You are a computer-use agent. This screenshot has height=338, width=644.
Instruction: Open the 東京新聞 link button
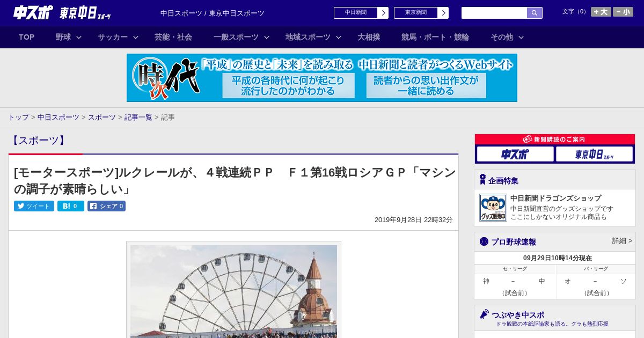(x=416, y=13)
